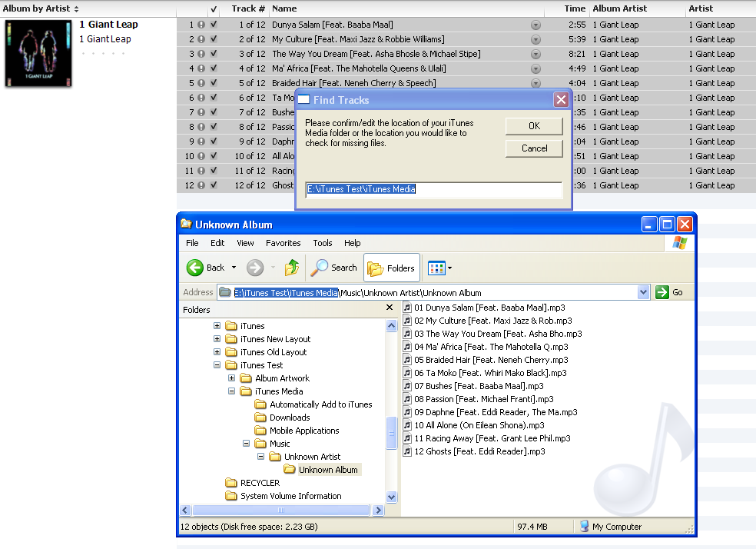
Task: Click My Computer icon in status bar
Action: tap(585, 527)
